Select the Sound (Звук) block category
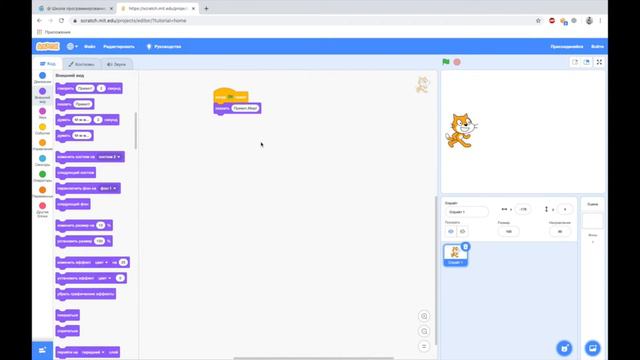The height and width of the screenshot is (360, 640). tap(42, 113)
